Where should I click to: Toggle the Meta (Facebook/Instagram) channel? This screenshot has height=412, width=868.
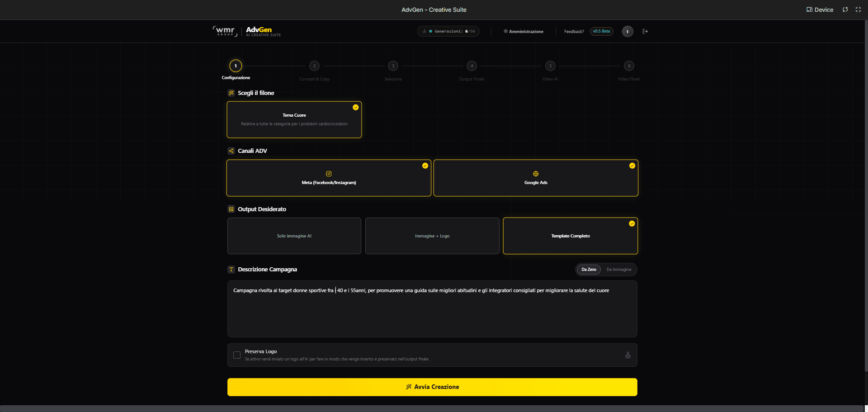pos(329,178)
